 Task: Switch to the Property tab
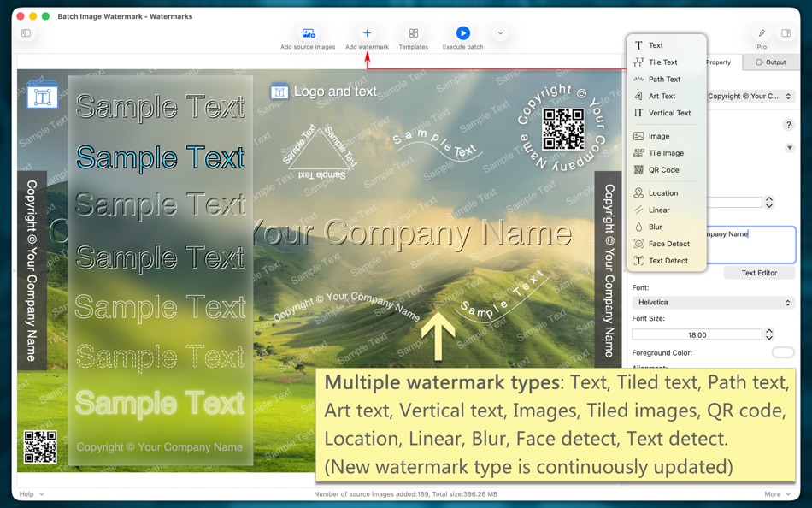tap(719, 62)
